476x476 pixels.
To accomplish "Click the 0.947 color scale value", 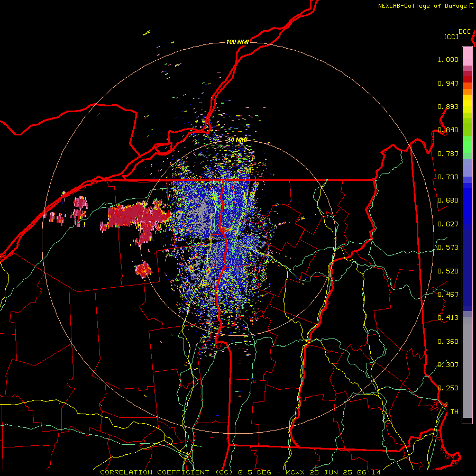I will click(x=448, y=83).
